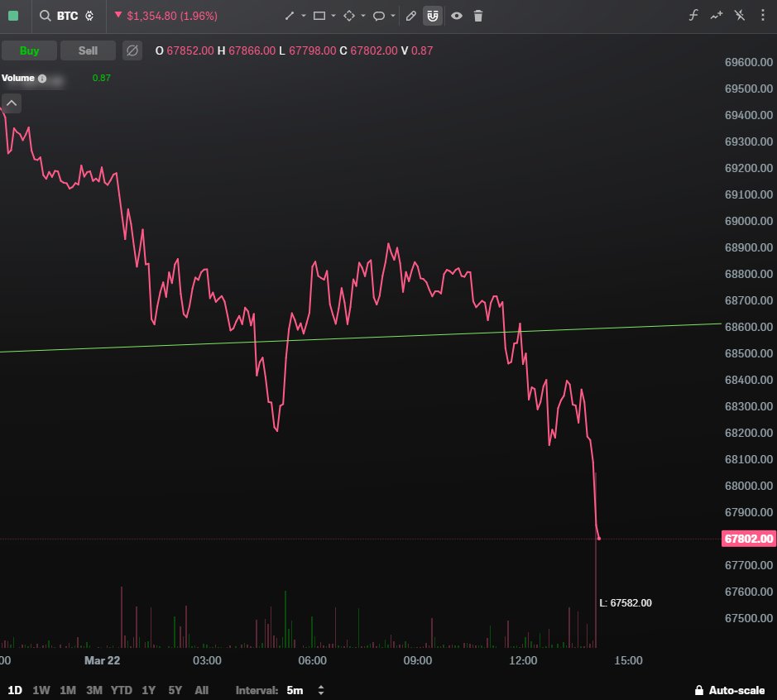Screen dimensions: 777x700
Task: Open the three-dot more options menu
Action: pyautogui.click(x=763, y=16)
